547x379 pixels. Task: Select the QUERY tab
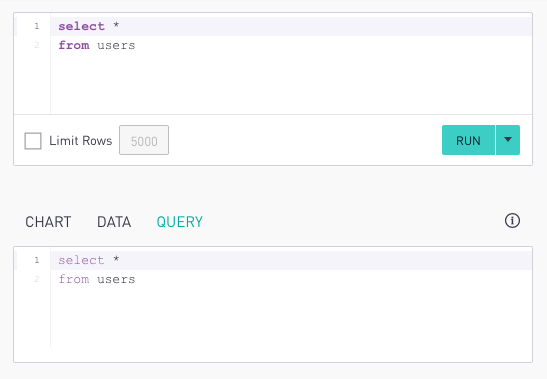point(179,222)
